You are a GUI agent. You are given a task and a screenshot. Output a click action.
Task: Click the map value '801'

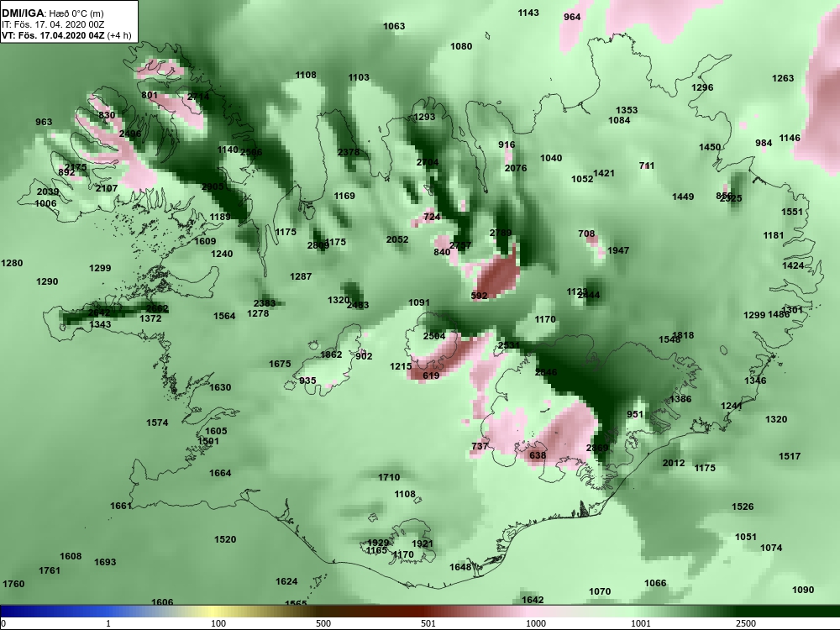point(150,96)
